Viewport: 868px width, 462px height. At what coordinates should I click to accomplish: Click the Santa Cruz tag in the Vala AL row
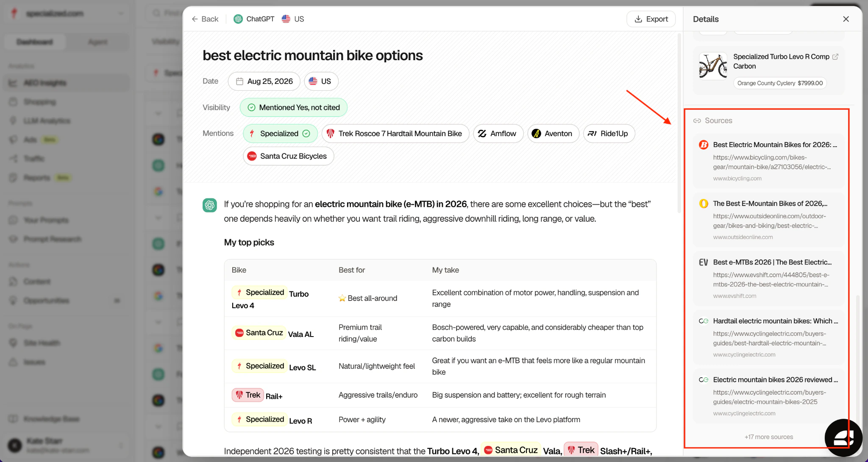[259, 333]
